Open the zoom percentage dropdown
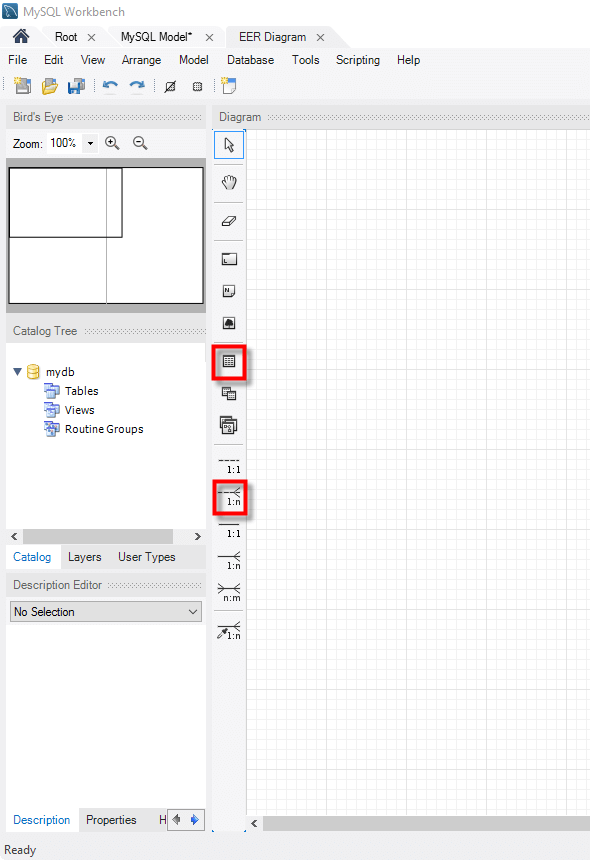Screen dimensions: 590x860 [x=90, y=144]
